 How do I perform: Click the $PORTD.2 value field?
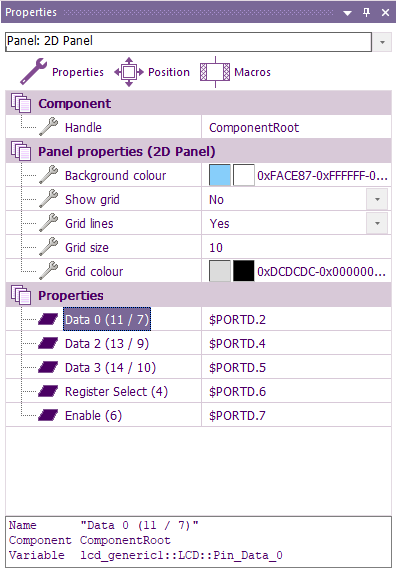(x=296, y=320)
